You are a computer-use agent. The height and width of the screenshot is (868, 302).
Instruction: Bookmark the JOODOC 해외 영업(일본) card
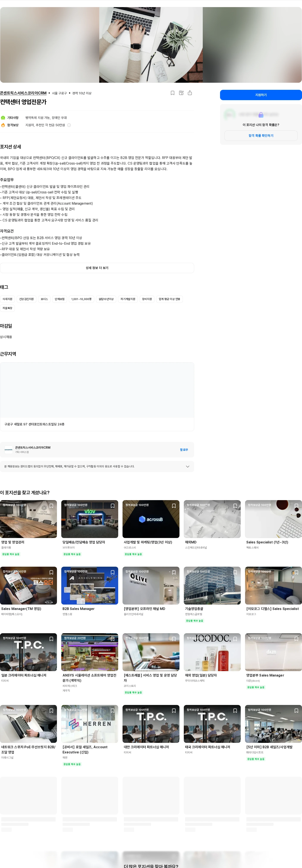point(235,639)
